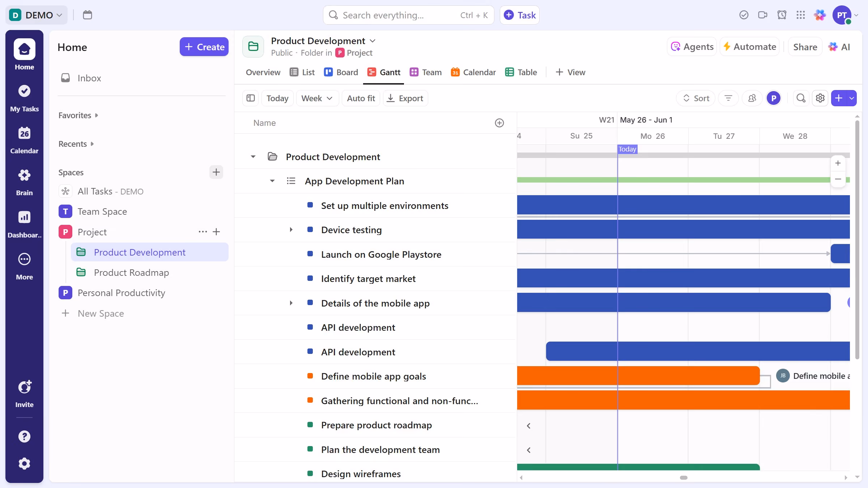868x488 pixels.
Task: Click the Share button
Action: tap(805, 47)
